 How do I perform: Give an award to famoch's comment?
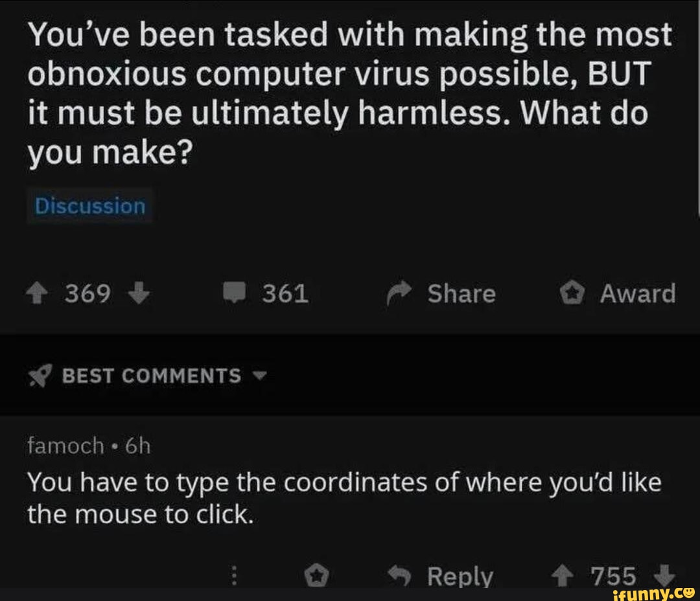point(317,574)
